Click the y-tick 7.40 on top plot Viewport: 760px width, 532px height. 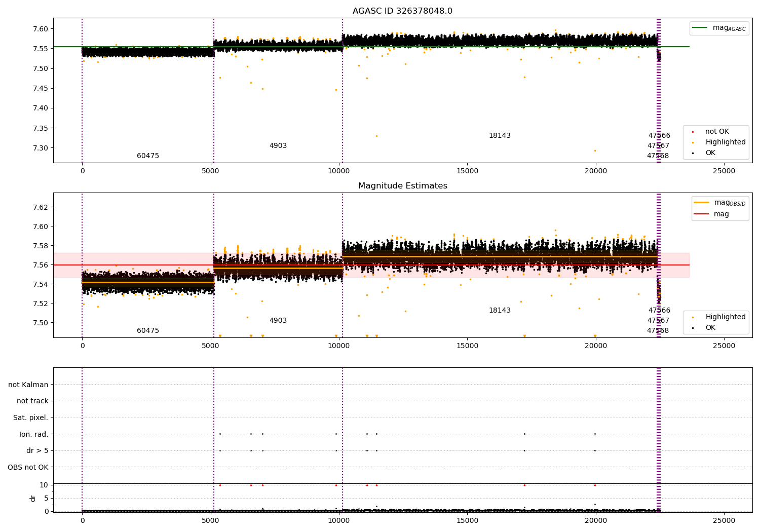(x=41, y=108)
